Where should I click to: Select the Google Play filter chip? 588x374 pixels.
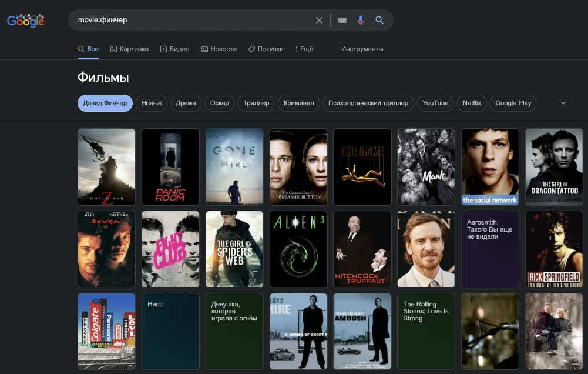513,103
